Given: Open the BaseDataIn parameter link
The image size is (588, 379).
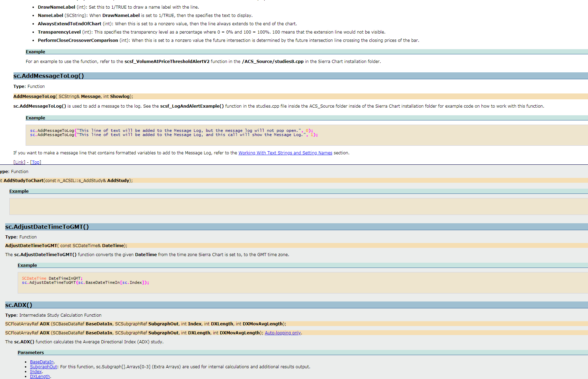Looking at the screenshot, I should click(42, 362).
